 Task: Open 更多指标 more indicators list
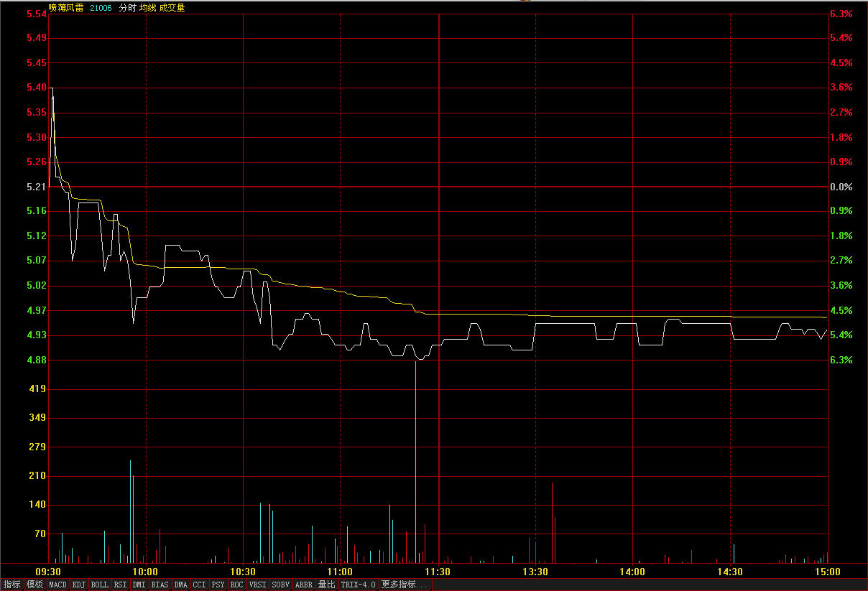tap(405, 585)
